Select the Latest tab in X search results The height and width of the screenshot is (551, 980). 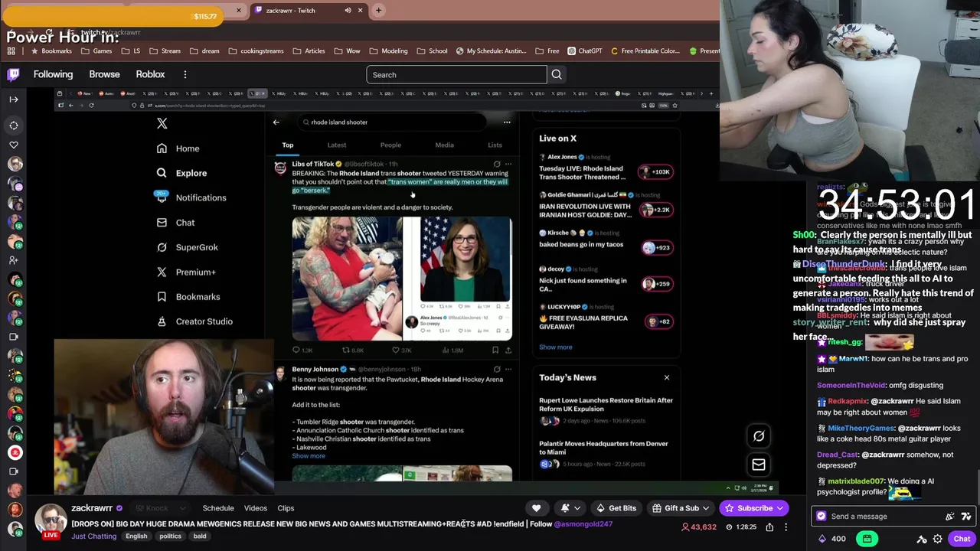click(x=337, y=145)
